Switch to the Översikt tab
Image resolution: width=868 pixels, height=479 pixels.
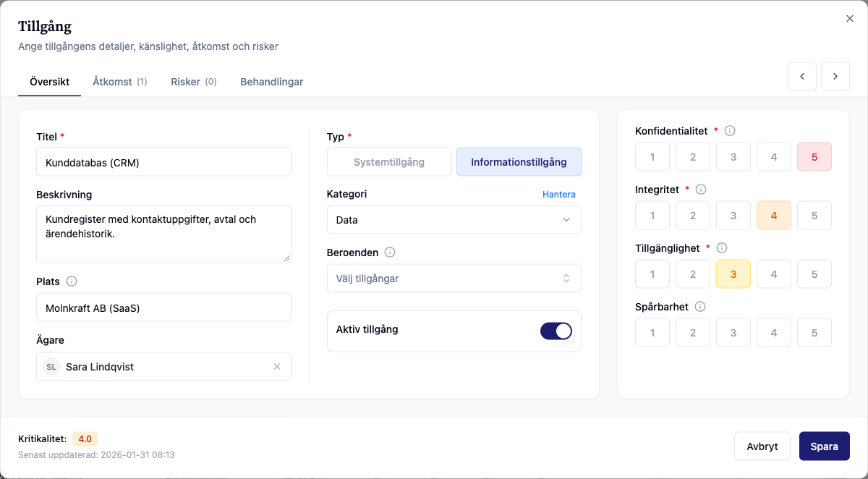coord(50,82)
